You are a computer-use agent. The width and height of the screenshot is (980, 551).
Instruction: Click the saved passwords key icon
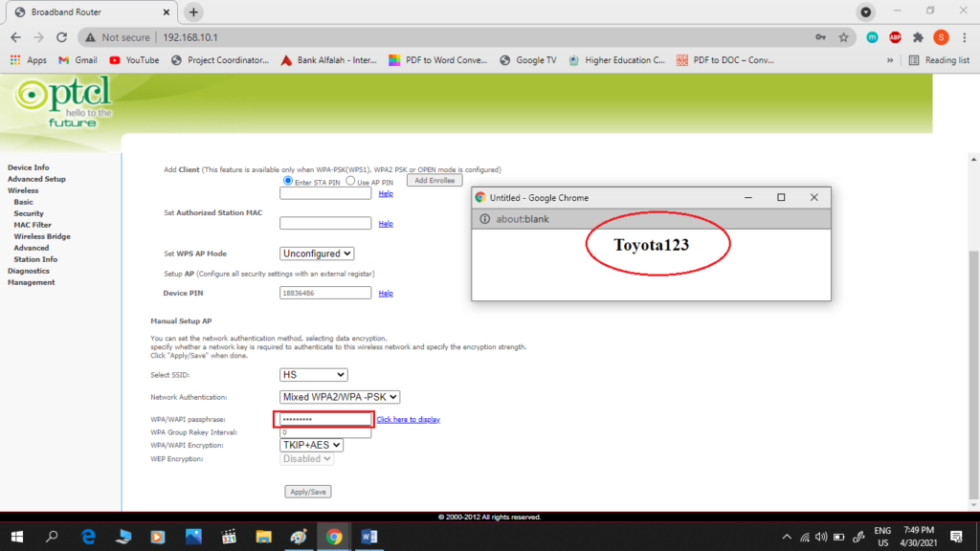[x=820, y=37]
